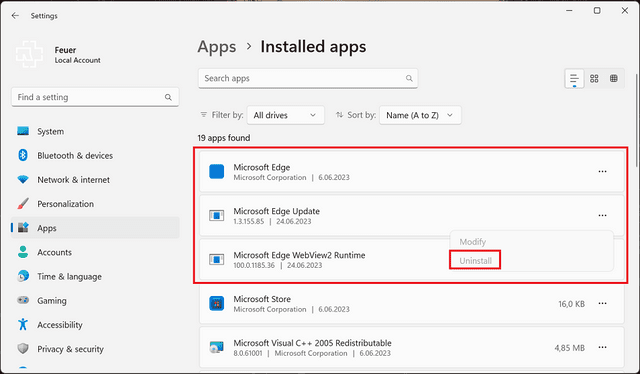The width and height of the screenshot is (640, 374).
Task: Switch to tile view layout icon
Action: coord(613,78)
